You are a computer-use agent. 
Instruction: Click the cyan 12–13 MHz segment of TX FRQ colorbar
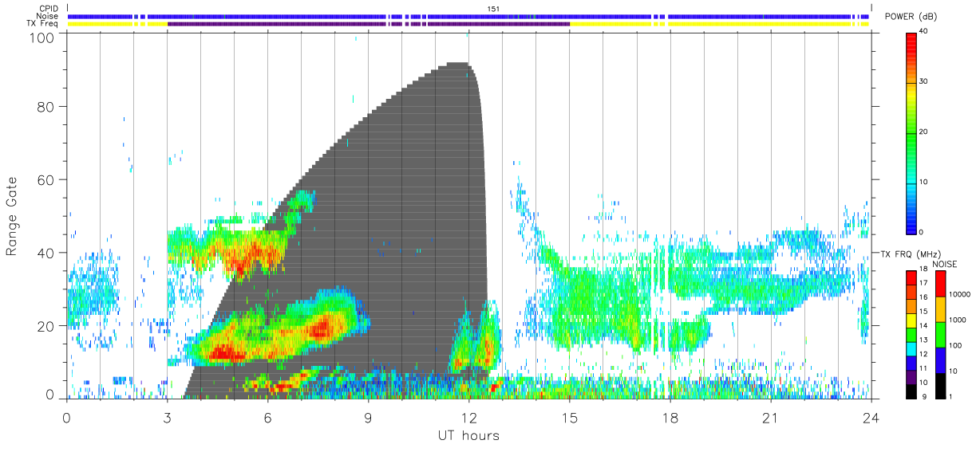(911, 348)
